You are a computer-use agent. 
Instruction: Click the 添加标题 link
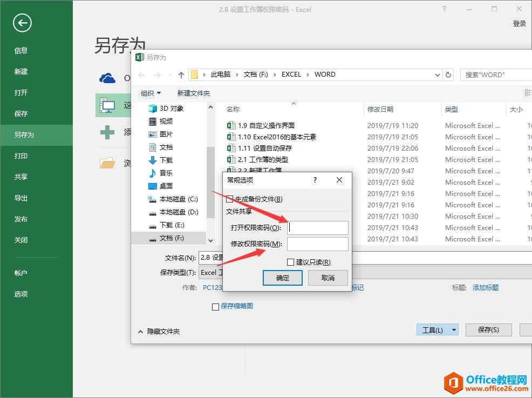pyautogui.click(x=485, y=287)
